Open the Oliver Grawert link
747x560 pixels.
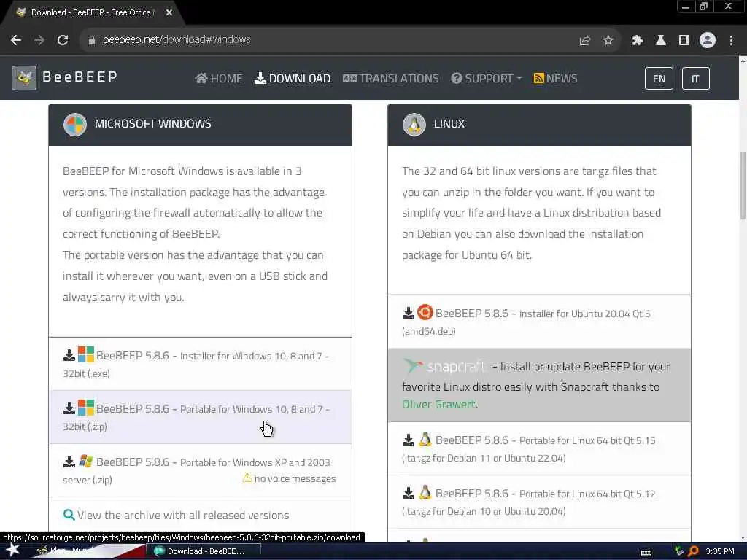pyautogui.click(x=438, y=404)
